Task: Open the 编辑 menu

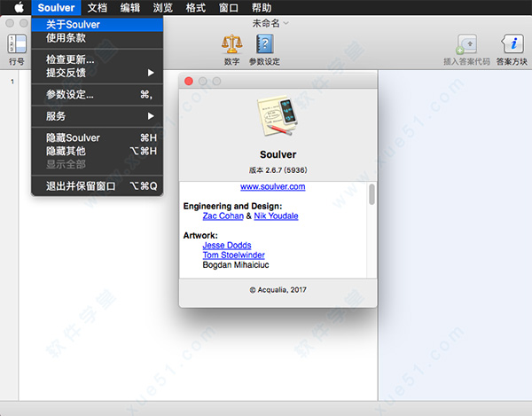Action: pyautogui.click(x=130, y=7)
